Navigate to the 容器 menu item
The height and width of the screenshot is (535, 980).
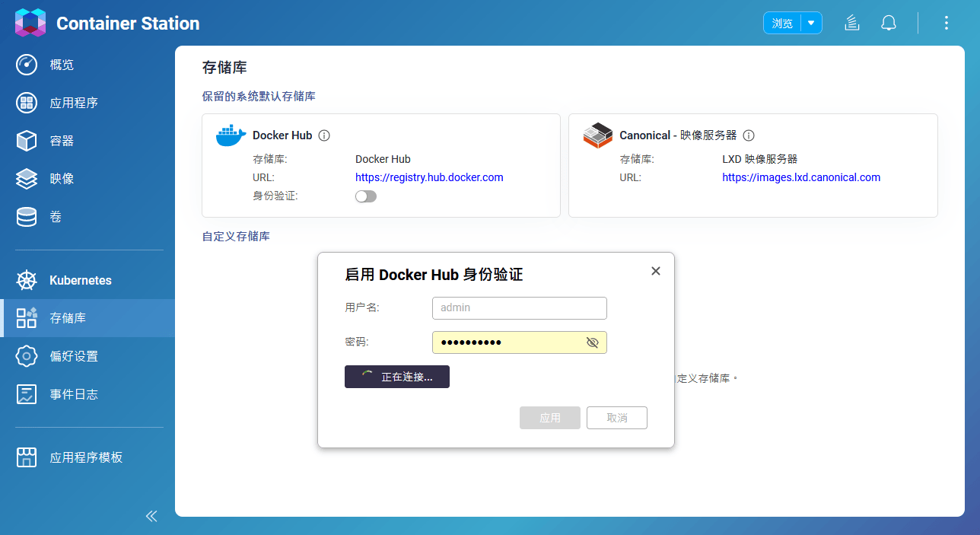click(87, 141)
